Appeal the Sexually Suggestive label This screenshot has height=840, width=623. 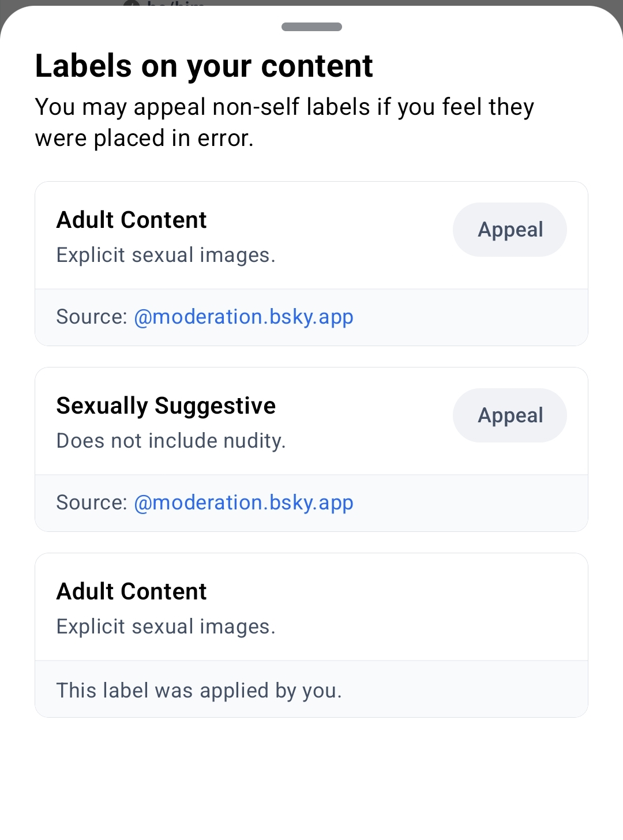point(509,415)
